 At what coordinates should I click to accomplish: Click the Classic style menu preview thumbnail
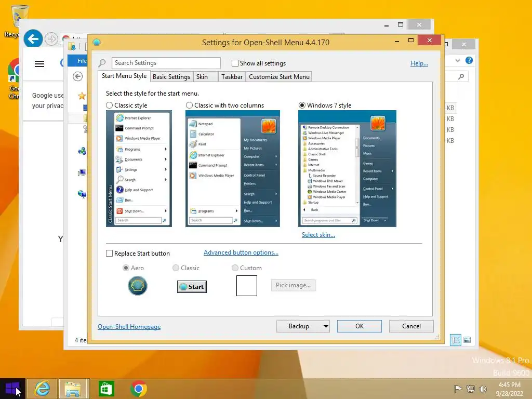[139, 169]
